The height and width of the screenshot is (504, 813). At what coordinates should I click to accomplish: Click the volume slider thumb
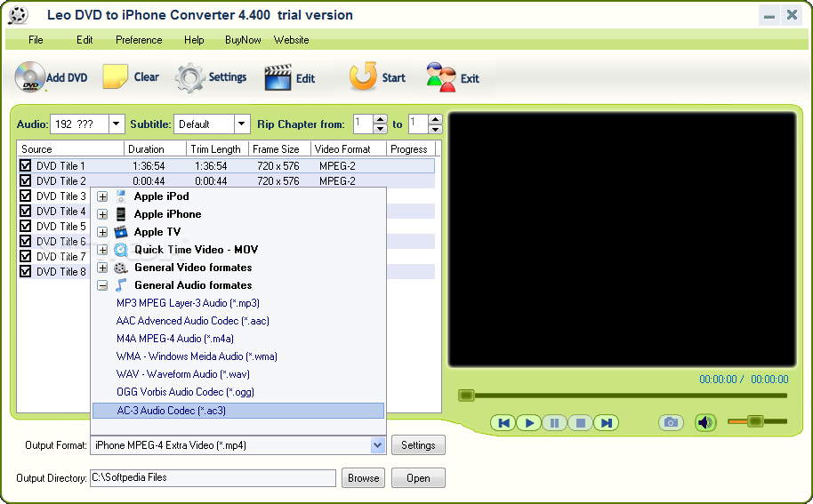(x=755, y=421)
